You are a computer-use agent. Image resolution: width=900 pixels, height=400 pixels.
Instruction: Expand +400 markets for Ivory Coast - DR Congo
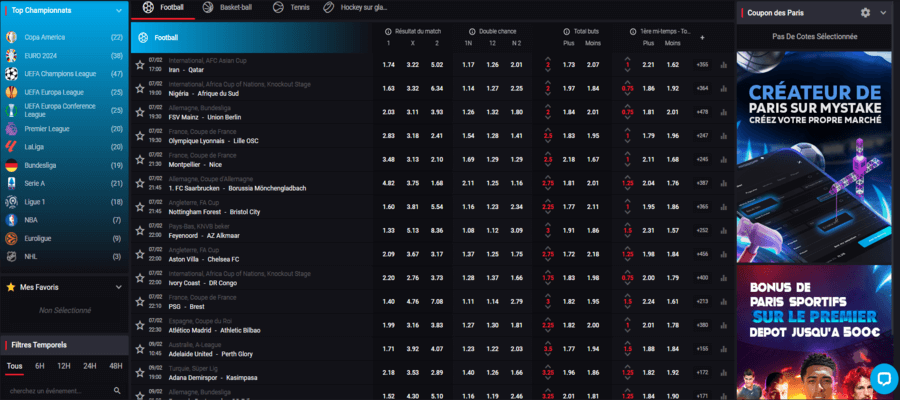pos(702,278)
